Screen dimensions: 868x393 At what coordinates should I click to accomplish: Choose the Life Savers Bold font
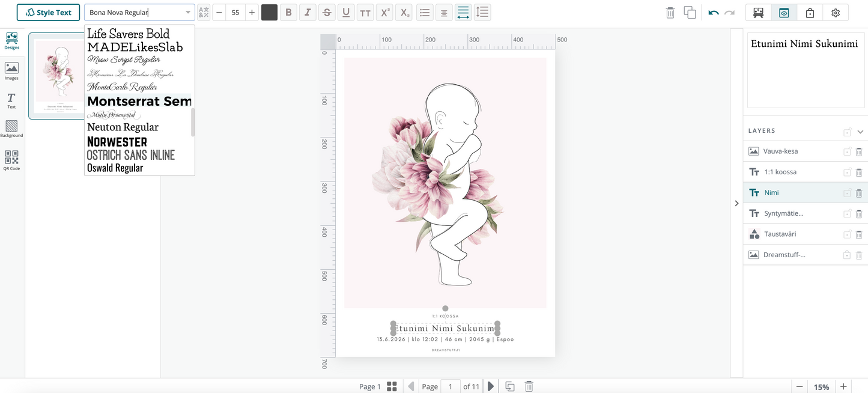[129, 34]
